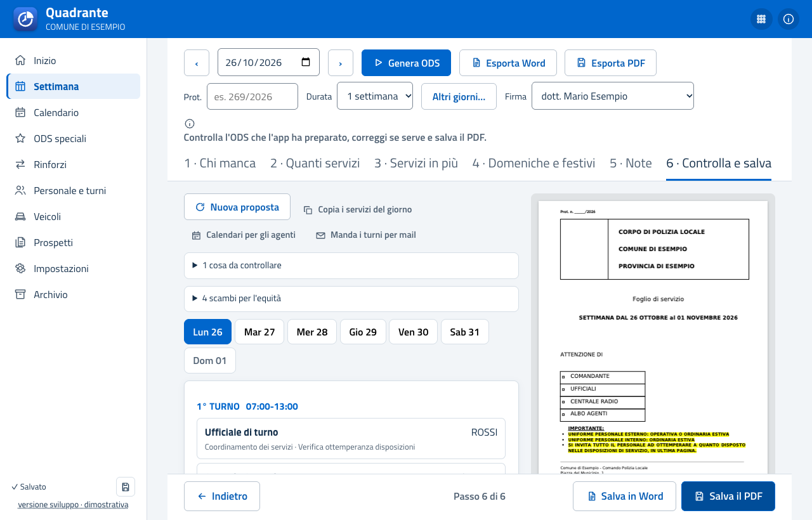Go to next week with right chevron
The image size is (812, 520).
click(341, 63)
